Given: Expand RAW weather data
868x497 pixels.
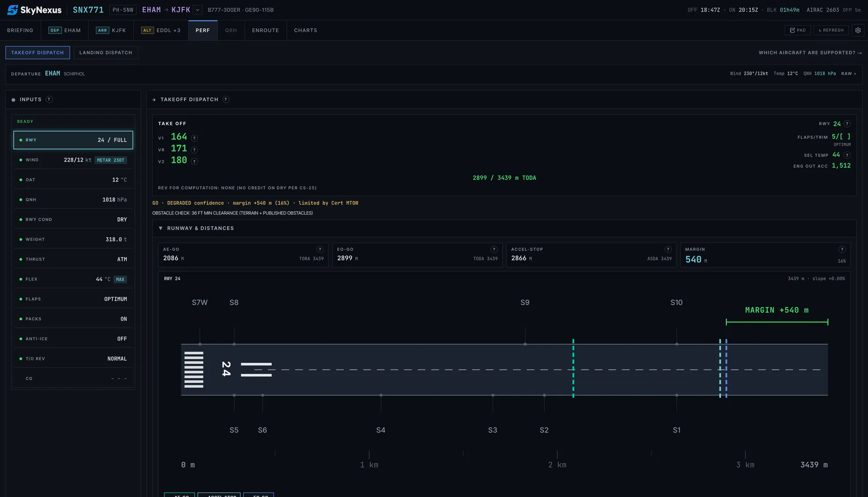Looking at the screenshot, I should pyautogui.click(x=849, y=74).
